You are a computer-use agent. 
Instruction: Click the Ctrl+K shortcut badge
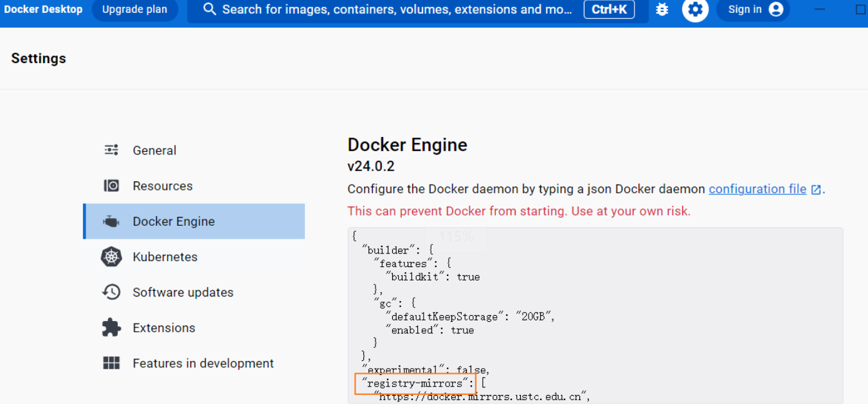(609, 10)
